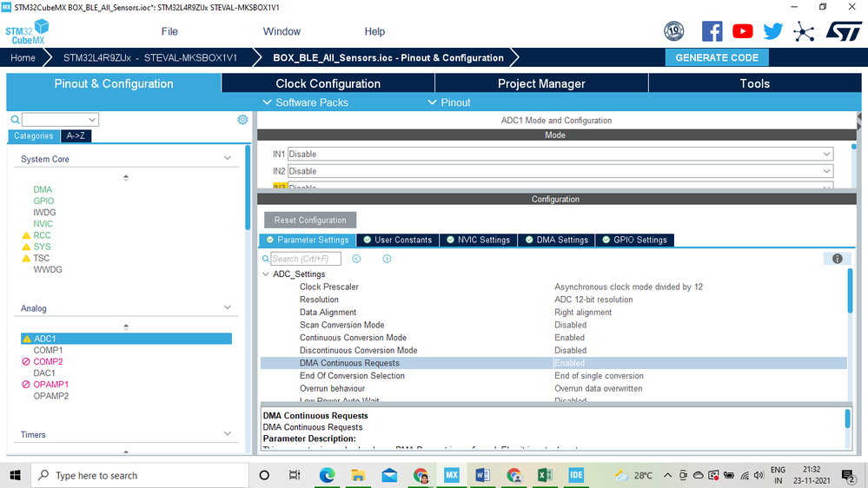
Task: Expand the Timers category
Action: (228, 434)
